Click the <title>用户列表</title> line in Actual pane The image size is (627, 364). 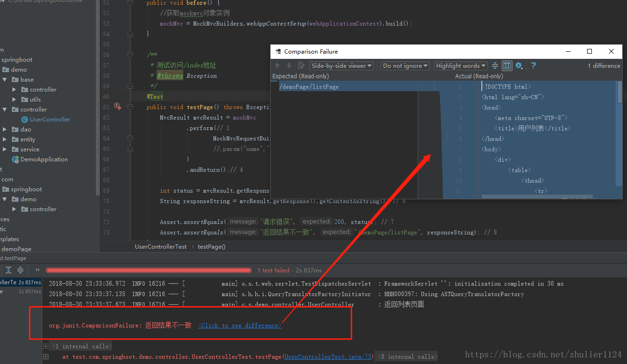532,128
